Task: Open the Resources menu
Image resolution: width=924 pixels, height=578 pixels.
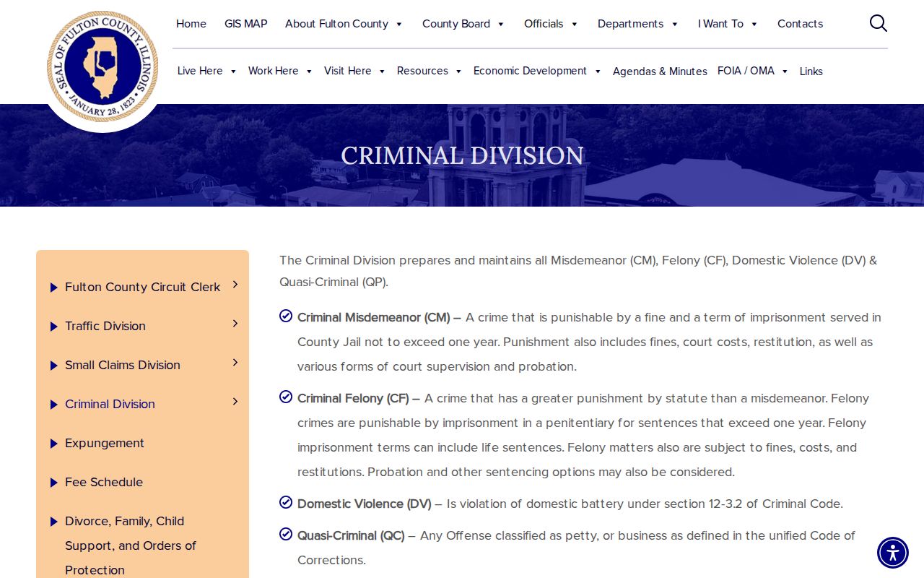Action: (430, 71)
